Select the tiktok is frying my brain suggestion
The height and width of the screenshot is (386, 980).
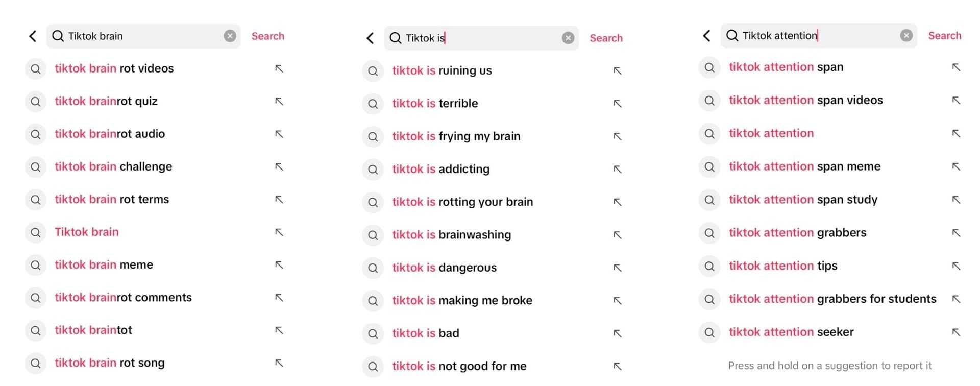pyautogui.click(x=456, y=136)
